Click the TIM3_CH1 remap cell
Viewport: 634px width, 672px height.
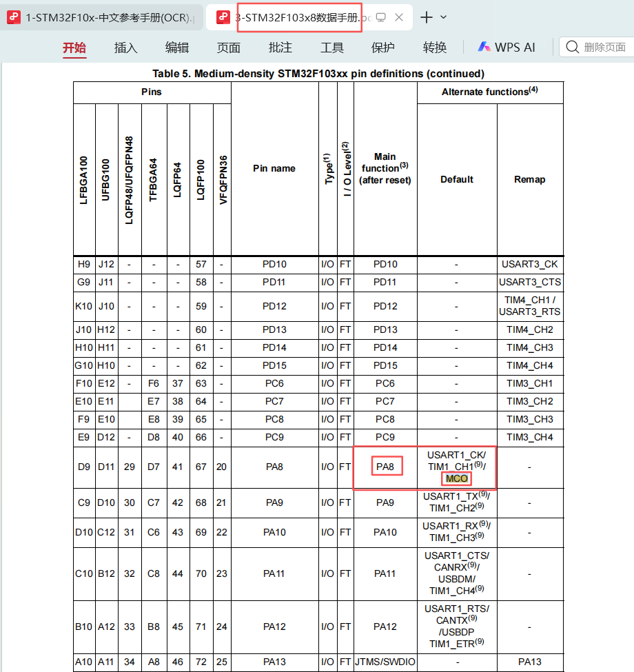click(529, 384)
